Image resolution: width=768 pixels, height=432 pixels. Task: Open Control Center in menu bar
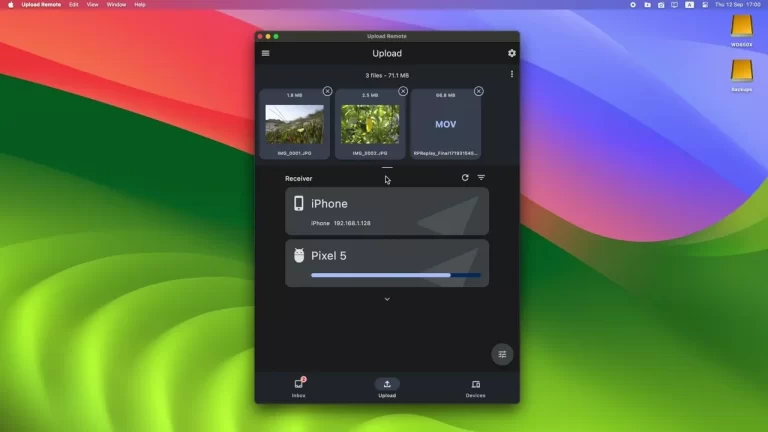(x=705, y=4)
